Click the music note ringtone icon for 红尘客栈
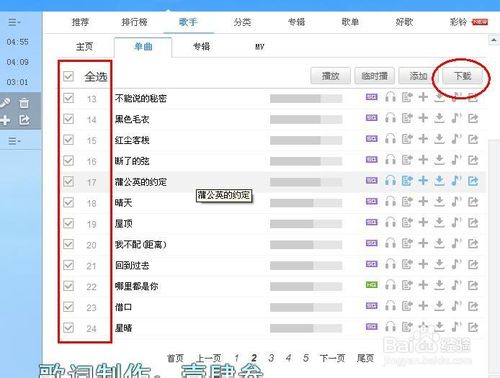The height and width of the screenshot is (378, 500). [456, 139]
